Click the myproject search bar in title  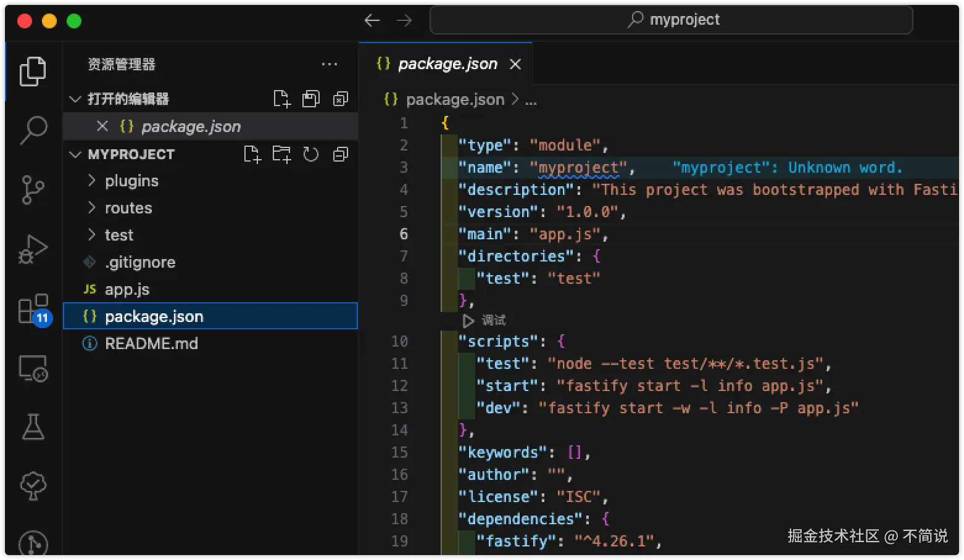671,20
